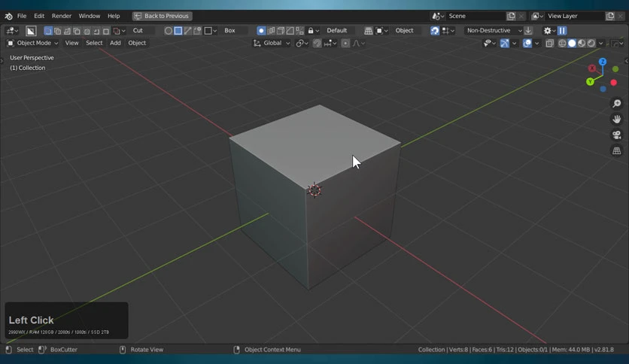Click the Object surface label

[404, 31]
